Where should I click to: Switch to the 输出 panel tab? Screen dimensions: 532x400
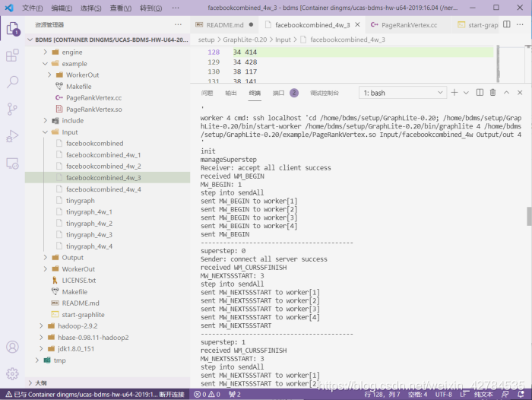click(231, 93)
